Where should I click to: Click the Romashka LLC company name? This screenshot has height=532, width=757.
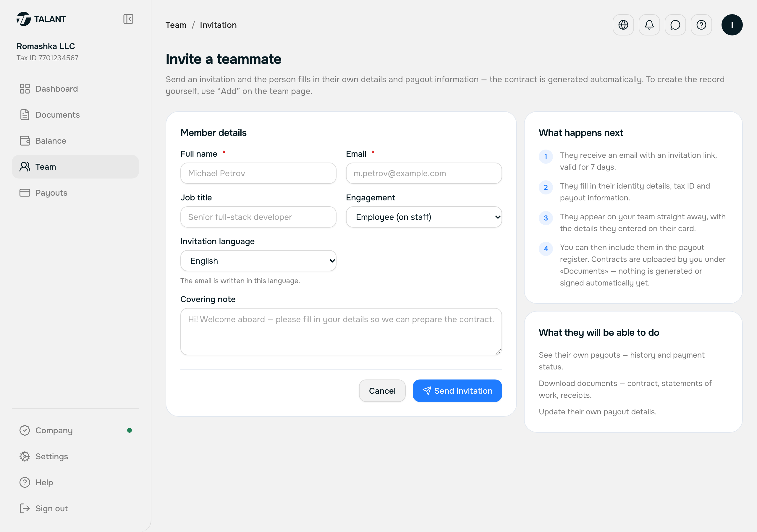pos(46,46)
